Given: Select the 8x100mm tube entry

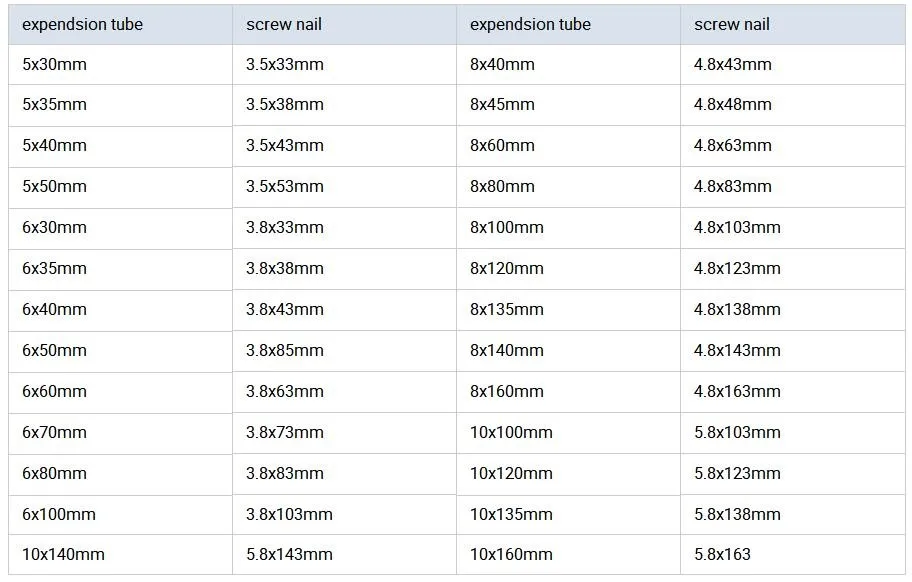Looking at the screenshot, I should click(x=507, y=227).
